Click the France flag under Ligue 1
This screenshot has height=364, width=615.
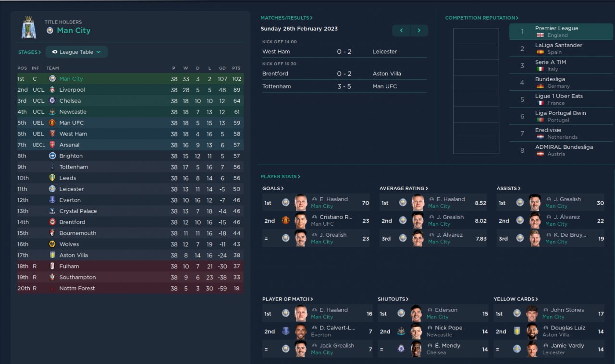[x=540, y=103]
